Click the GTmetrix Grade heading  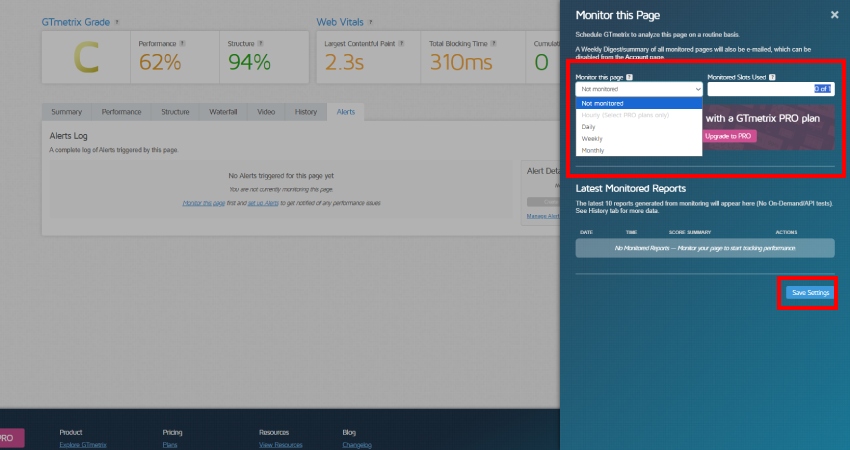76,22
